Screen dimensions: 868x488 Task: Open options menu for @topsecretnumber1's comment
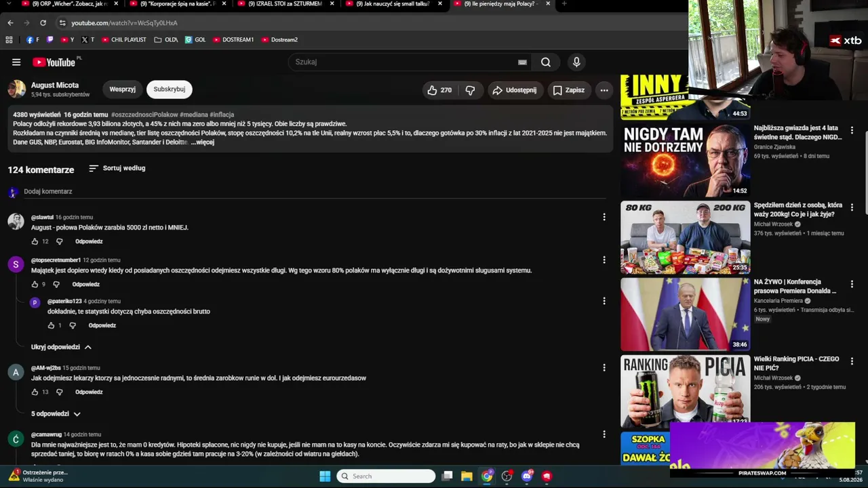[x=604, y=260]
